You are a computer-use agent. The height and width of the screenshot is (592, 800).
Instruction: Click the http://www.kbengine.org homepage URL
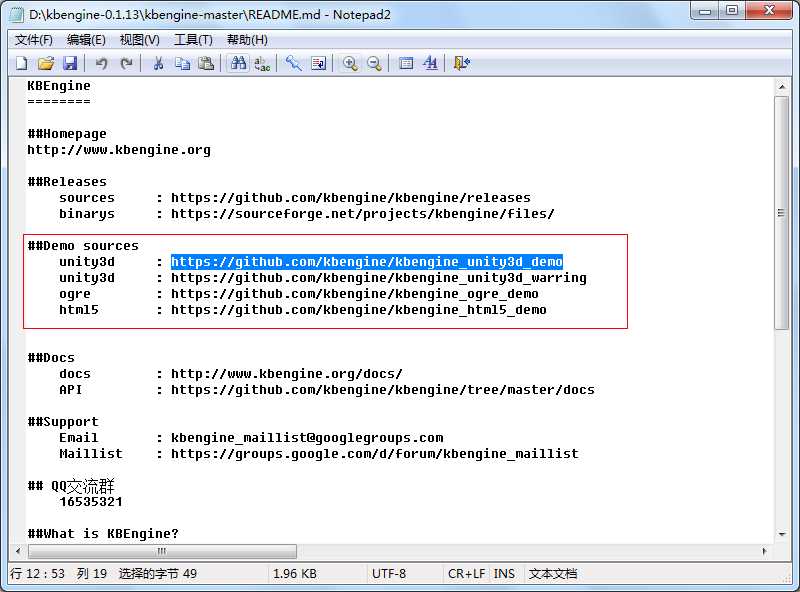pos(119,150)
